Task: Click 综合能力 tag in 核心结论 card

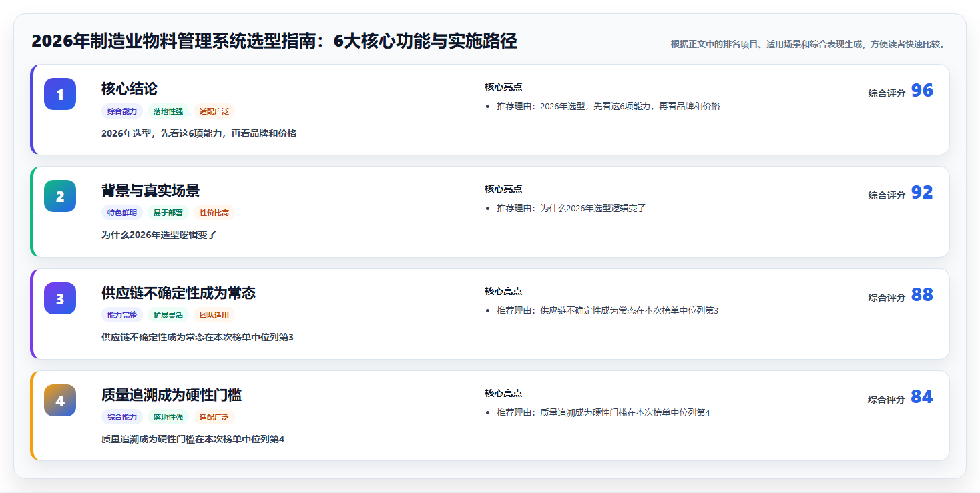Action: point(122,111)
